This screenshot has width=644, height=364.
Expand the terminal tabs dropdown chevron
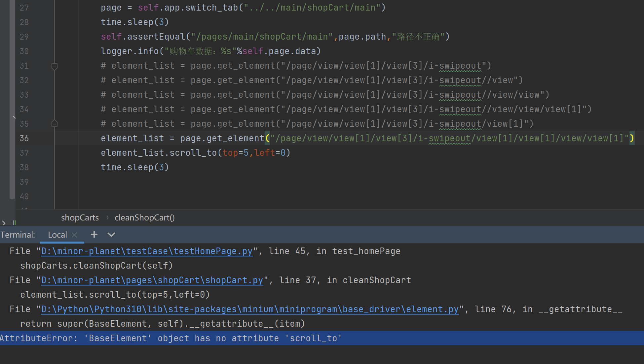(111, 235)
